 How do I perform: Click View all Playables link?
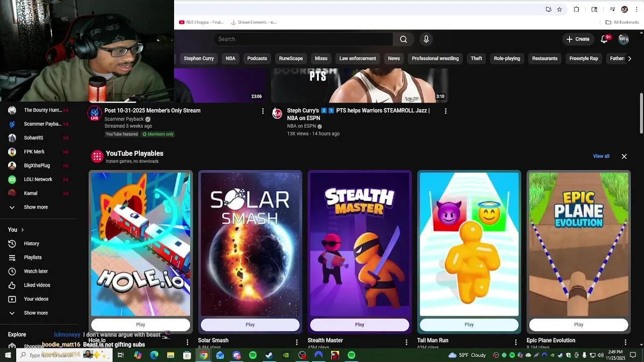coord(601,156)
